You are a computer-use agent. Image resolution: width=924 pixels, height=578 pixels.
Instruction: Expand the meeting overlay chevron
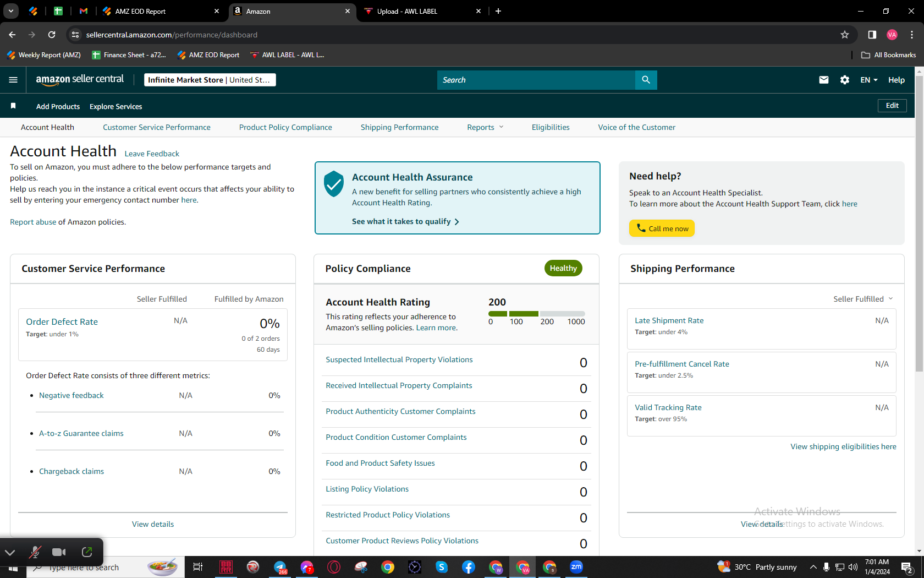(10, 552)
